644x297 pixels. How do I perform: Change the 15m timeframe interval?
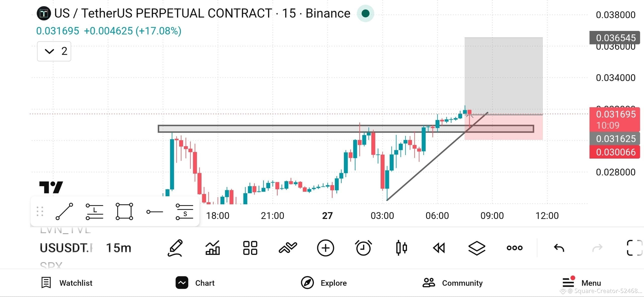pos(118,248)
